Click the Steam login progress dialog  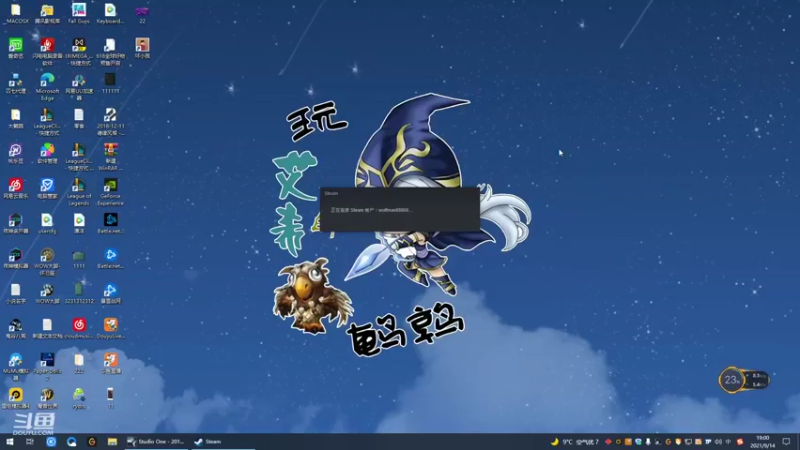point(399,209)
